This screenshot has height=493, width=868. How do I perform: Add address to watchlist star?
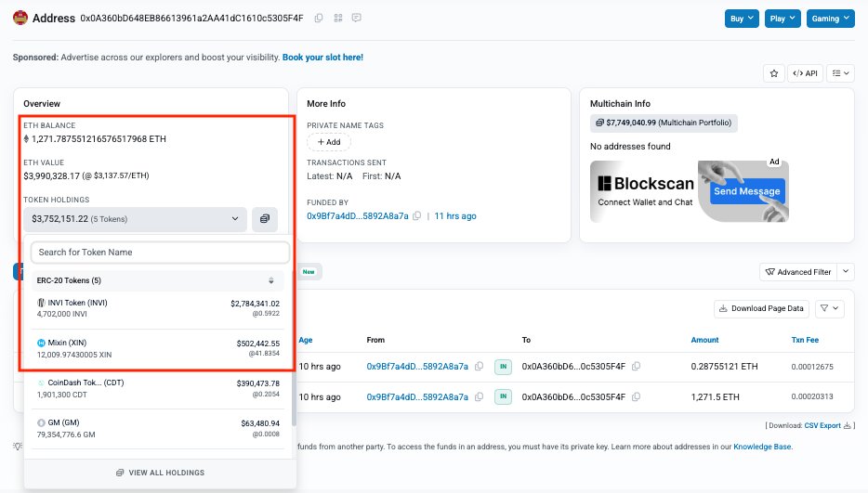point(774,73)
